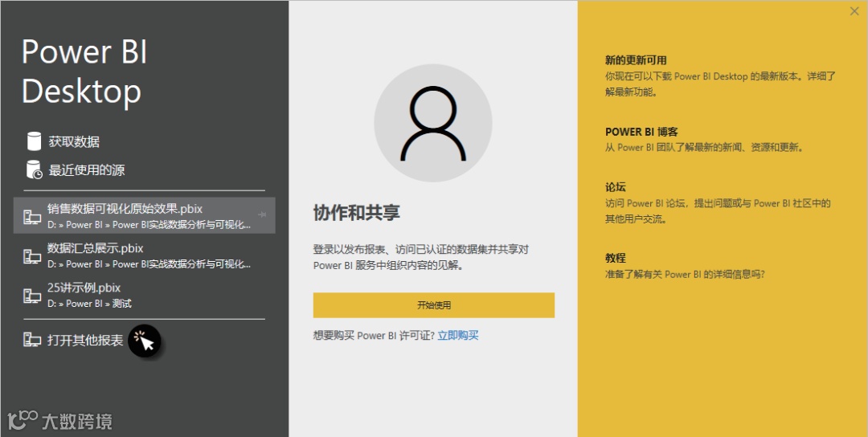The height and width of the screenshot is (437, 868).
Task: Open 新的更新可用 update notice
Action: click(x=636, y=60)
